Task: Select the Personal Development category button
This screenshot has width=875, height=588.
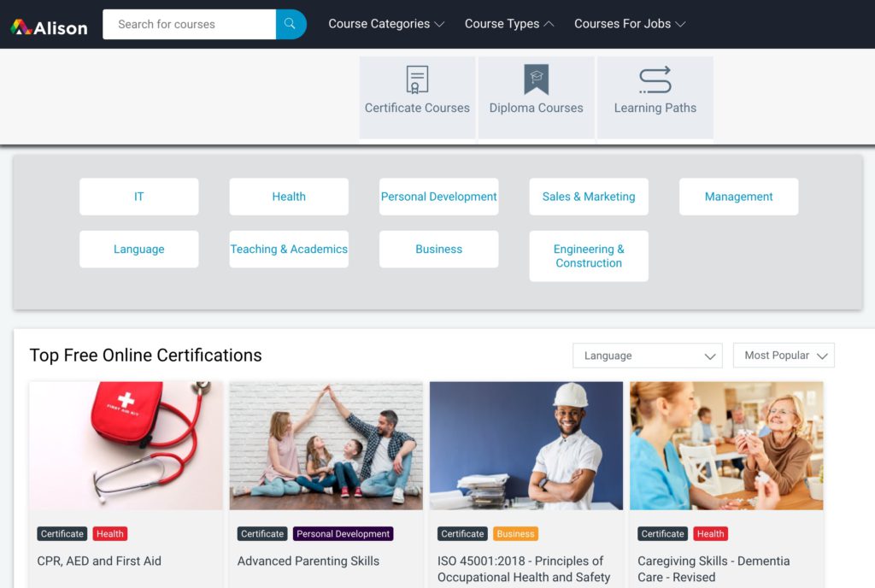Action: coord(438,197)
